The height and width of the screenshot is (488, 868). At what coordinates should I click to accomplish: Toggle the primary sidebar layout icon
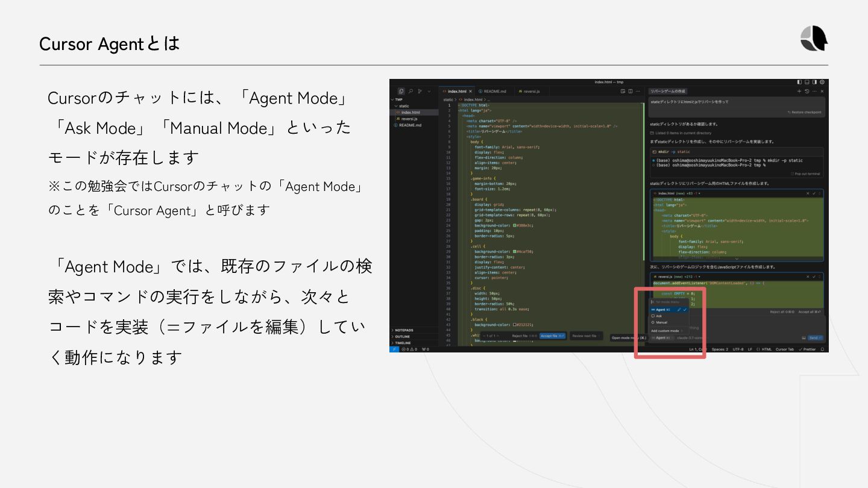(x=799, y=82)
